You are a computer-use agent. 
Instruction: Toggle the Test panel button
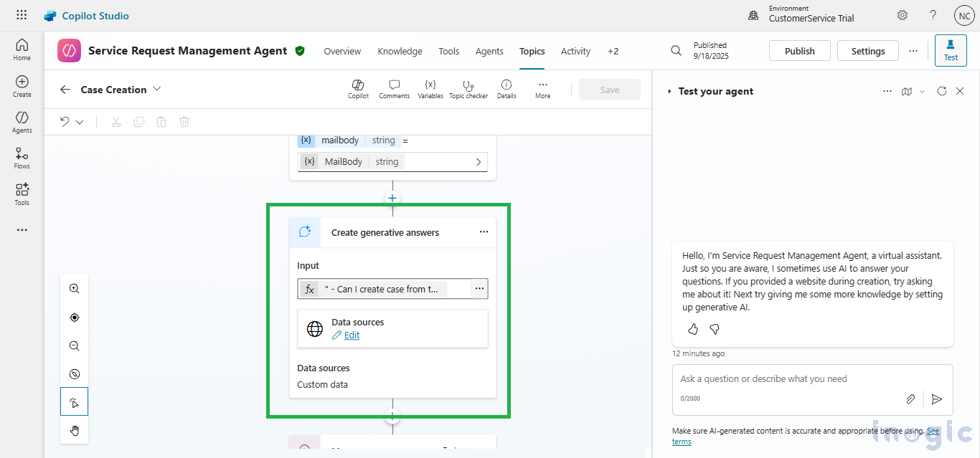(951, 51)
